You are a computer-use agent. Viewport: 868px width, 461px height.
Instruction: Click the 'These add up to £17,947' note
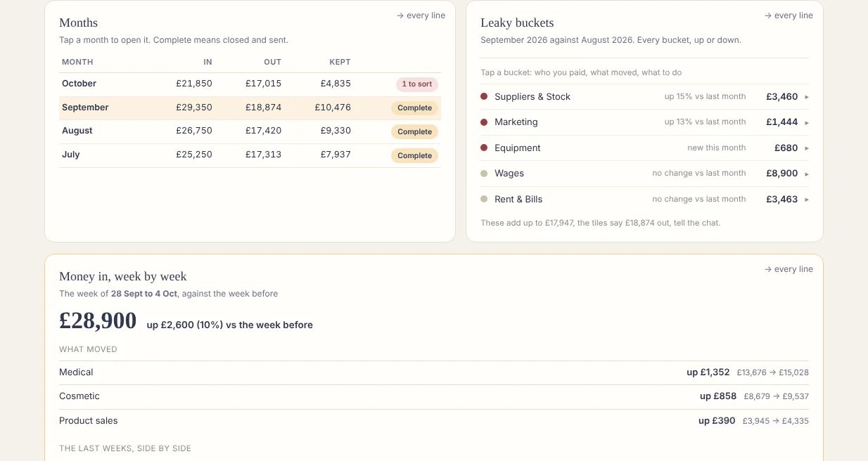(601, 223)
